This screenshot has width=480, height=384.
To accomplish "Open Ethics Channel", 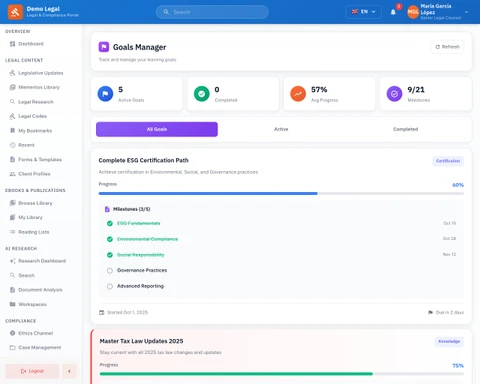I will point(31,333).
